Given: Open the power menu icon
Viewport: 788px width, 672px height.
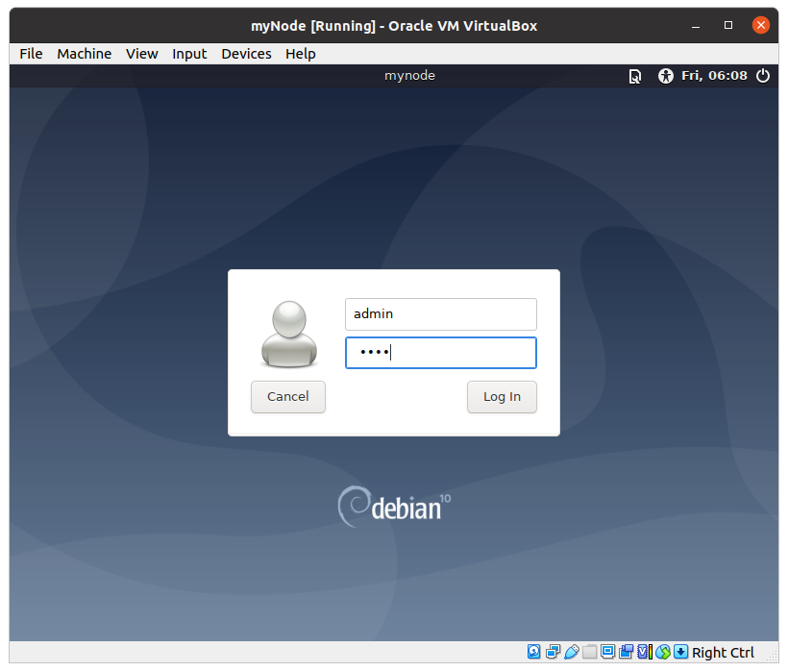Looking at the screenshot, I should click(763, 76).
